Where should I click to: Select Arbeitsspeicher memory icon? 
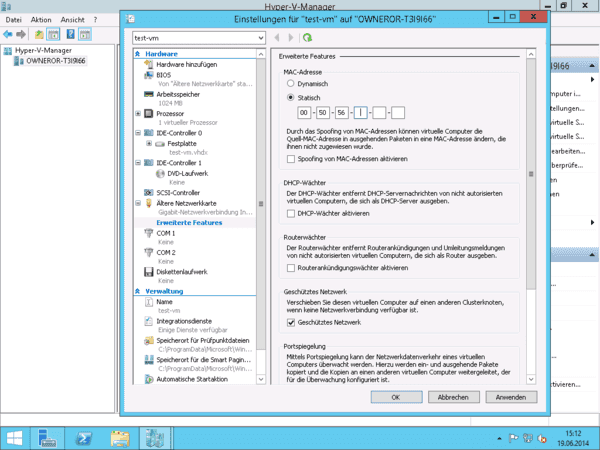click(148, 94)
